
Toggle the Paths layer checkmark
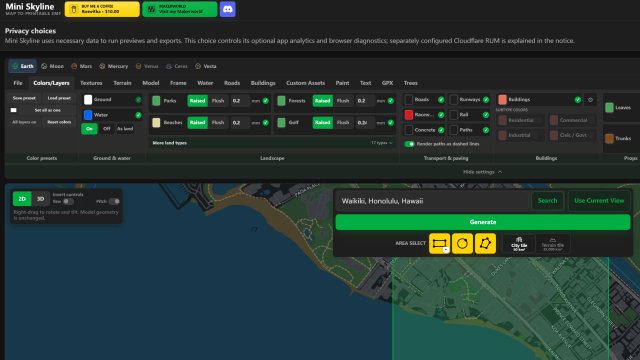486,130
